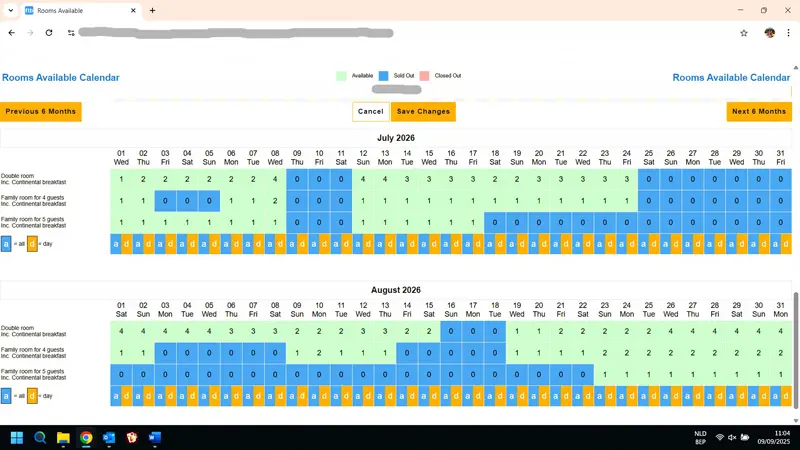Screen dimensions: 800x450
Task: Open Outlook from the taskbar
Action: (109, 438)
